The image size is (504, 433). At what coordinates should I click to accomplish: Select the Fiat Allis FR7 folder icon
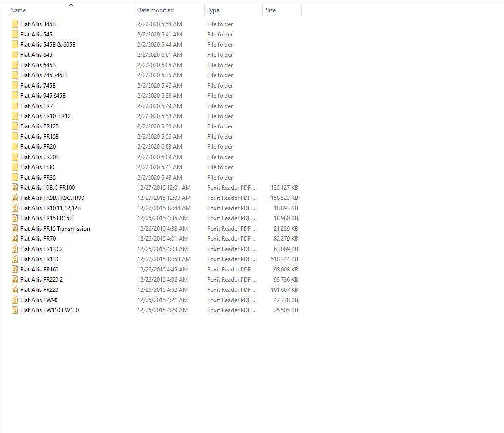coord(15,106)
